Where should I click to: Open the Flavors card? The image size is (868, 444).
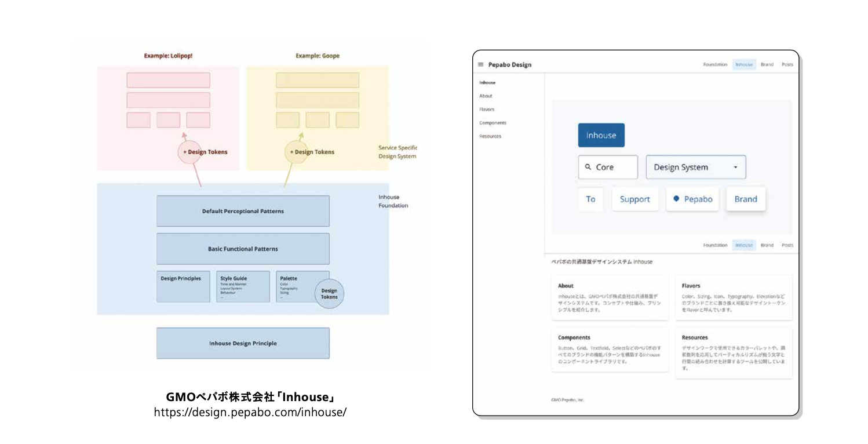point(734,297)
